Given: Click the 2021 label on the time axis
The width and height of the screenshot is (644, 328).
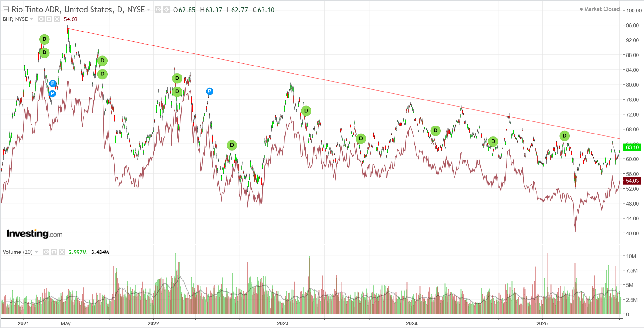Looking at the screenshot, I should point(23,323).
